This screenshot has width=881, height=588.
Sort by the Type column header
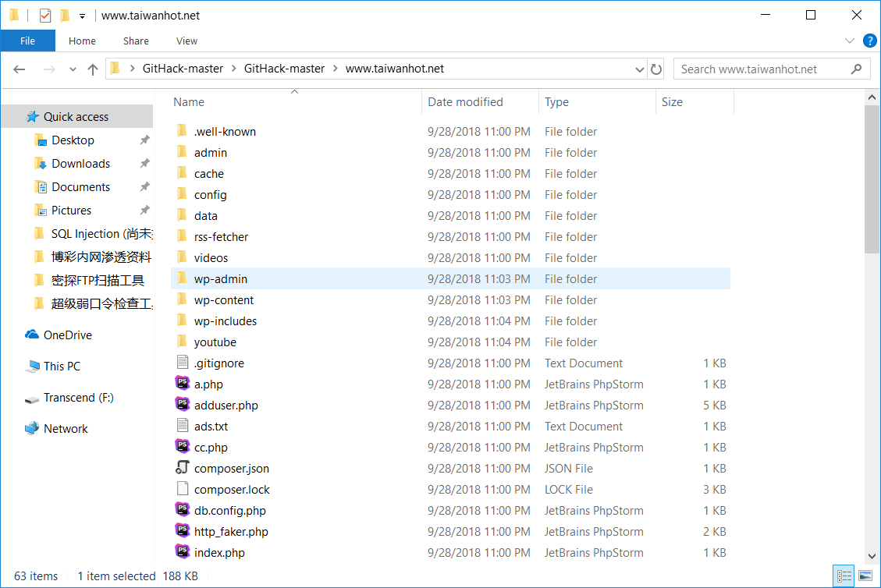pyautogui.click(x=556, y=101)
